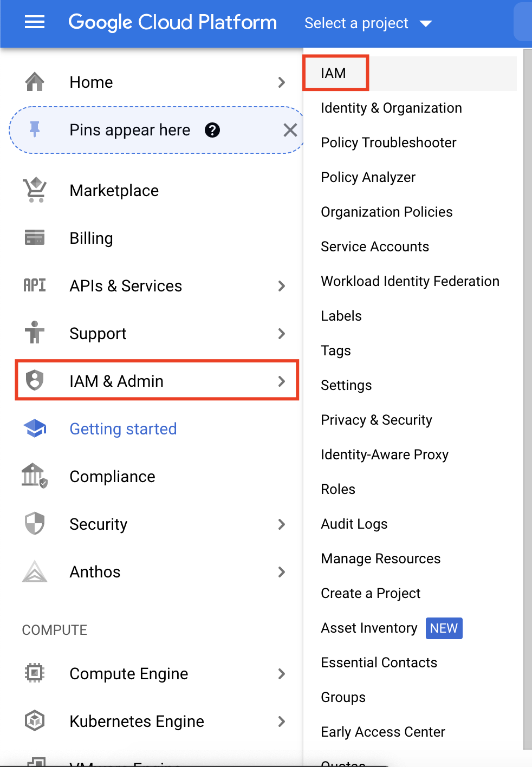The image size is (532, 767).
Task: Open Identity & Organization
Action: (x=391, y=108)
